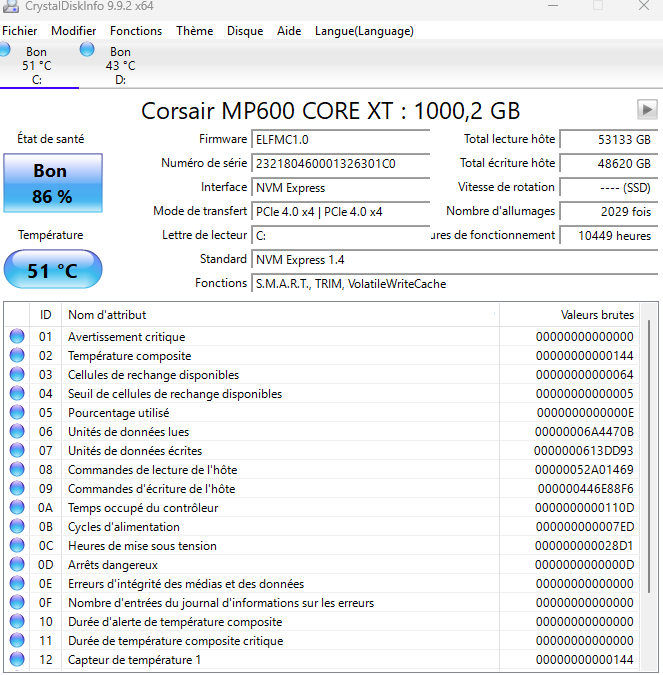Viewport: 663px width, 675px height.
Task: Click status icon for Température composite row
Action: click(x=17, y=355)
